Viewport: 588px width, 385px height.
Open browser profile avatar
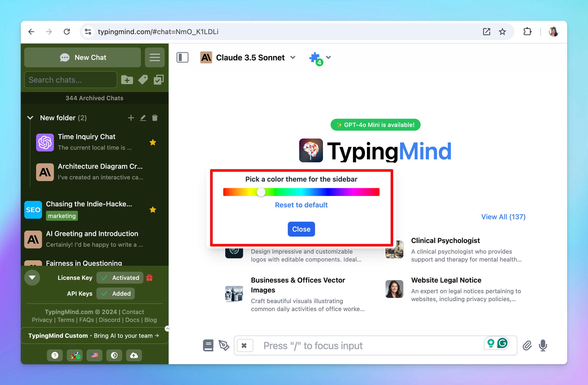click(x=554, y=32)
